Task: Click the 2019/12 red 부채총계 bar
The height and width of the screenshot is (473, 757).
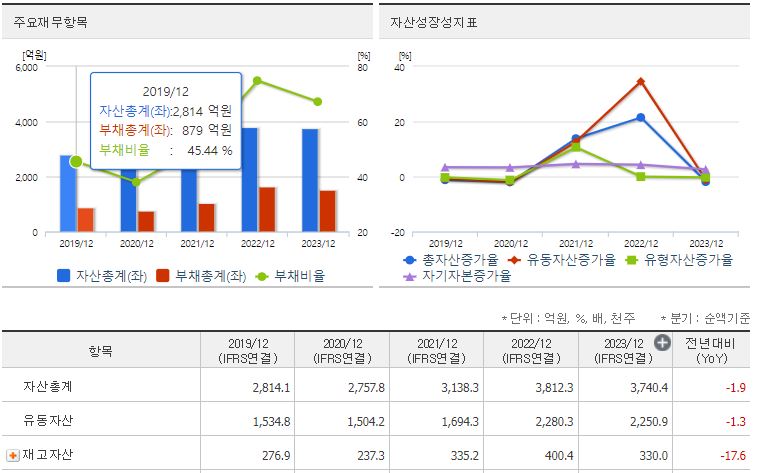Action: point(86,220)
